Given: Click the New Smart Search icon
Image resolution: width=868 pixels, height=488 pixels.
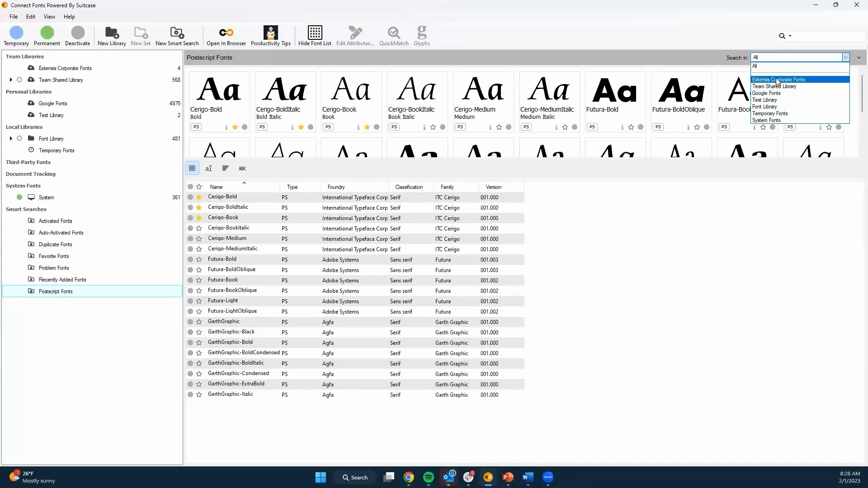Looking at the screenshot, I should [x=177, y=33].
